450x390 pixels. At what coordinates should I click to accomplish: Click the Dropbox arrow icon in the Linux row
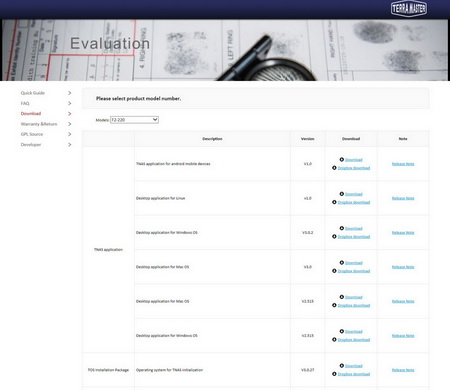pyautogui.click(x=334, y=202)
